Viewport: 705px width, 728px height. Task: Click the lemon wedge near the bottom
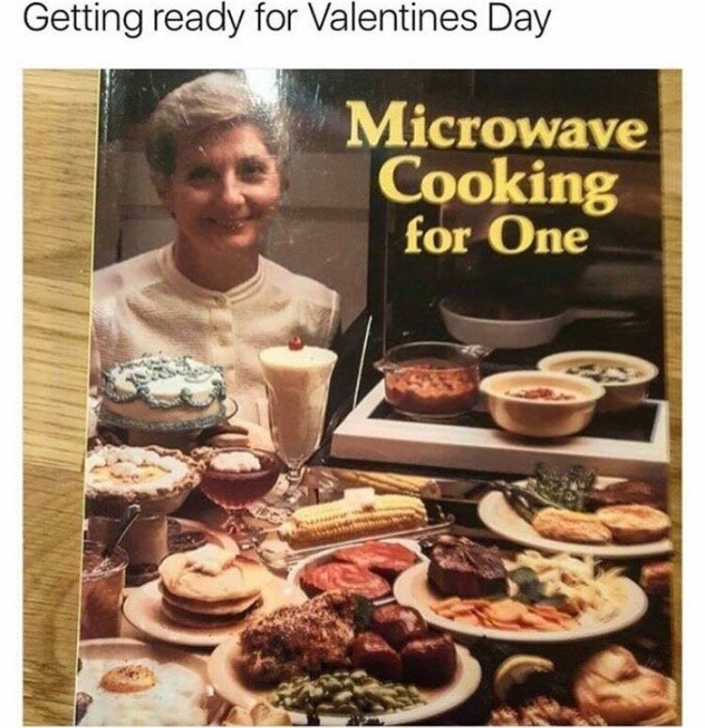coord(523,674)
